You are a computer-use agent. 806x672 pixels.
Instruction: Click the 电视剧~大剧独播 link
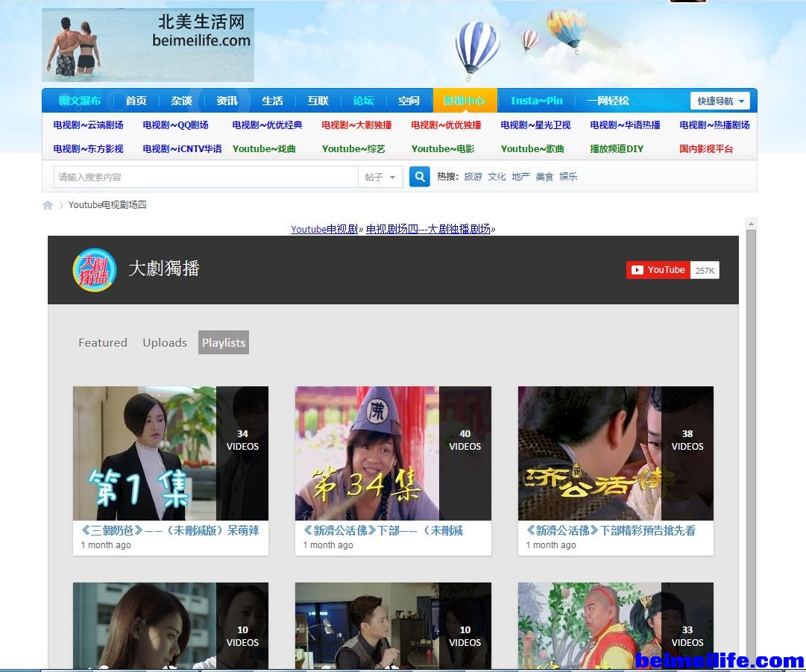pos(356,125)
